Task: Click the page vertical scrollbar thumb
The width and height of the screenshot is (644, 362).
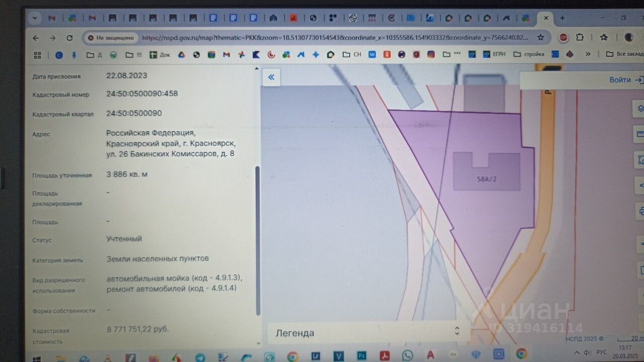Action: click(x=258, y=240)
